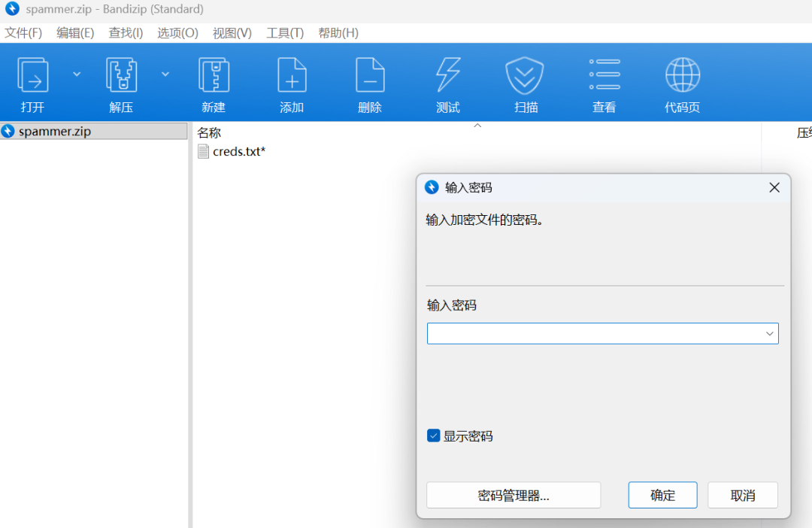Screen dimensions: 812x528
Task: Open the 查找(I) menu
Action: tap(126, 33)
